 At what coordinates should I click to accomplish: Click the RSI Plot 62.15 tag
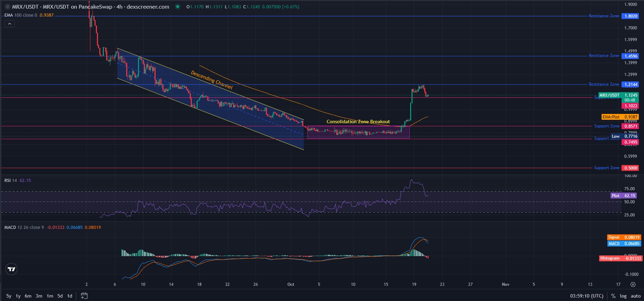coord(624,196)
